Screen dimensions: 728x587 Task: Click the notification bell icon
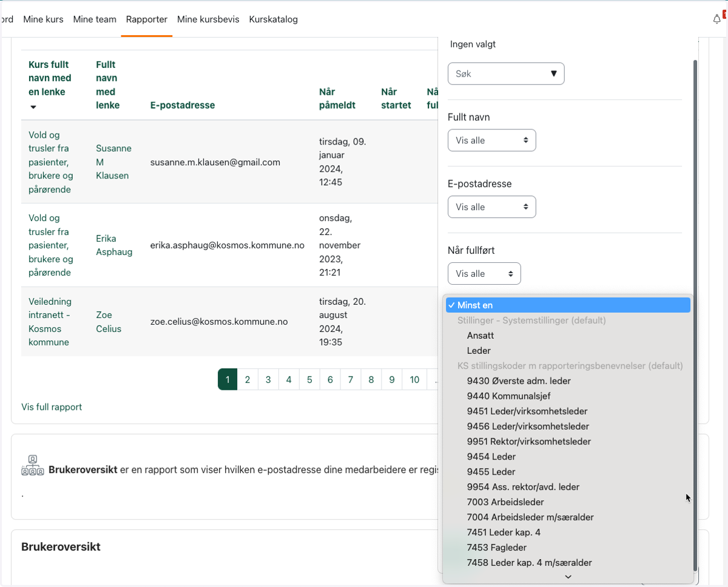[x=716, y=19]
